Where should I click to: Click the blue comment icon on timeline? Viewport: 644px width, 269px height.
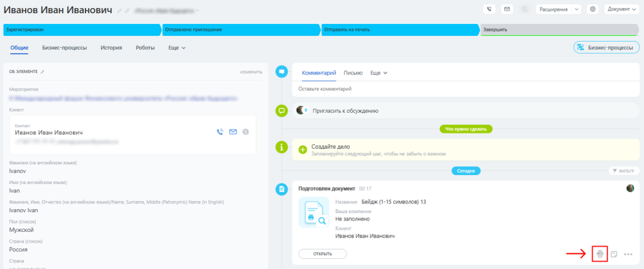point(282,72)
